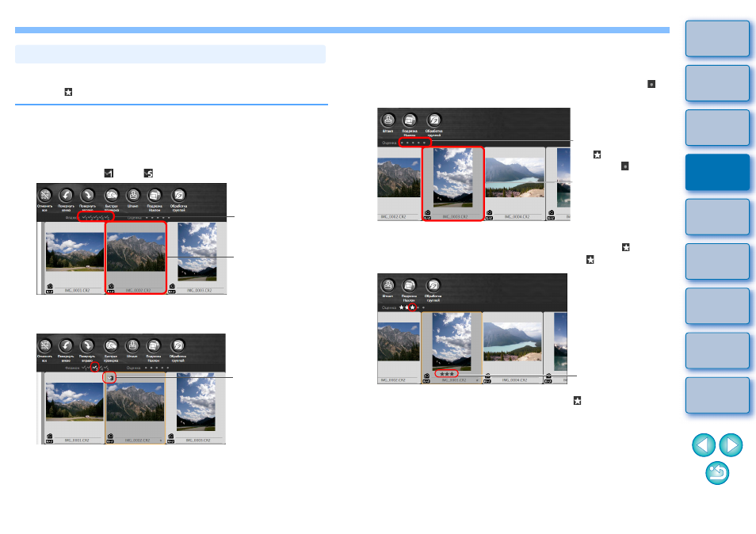Viewport: 756px width, 534px height.
Task: Select IMG_0003.CR2 thumbnail showing three-star rating
Action: tap(452, 348)
